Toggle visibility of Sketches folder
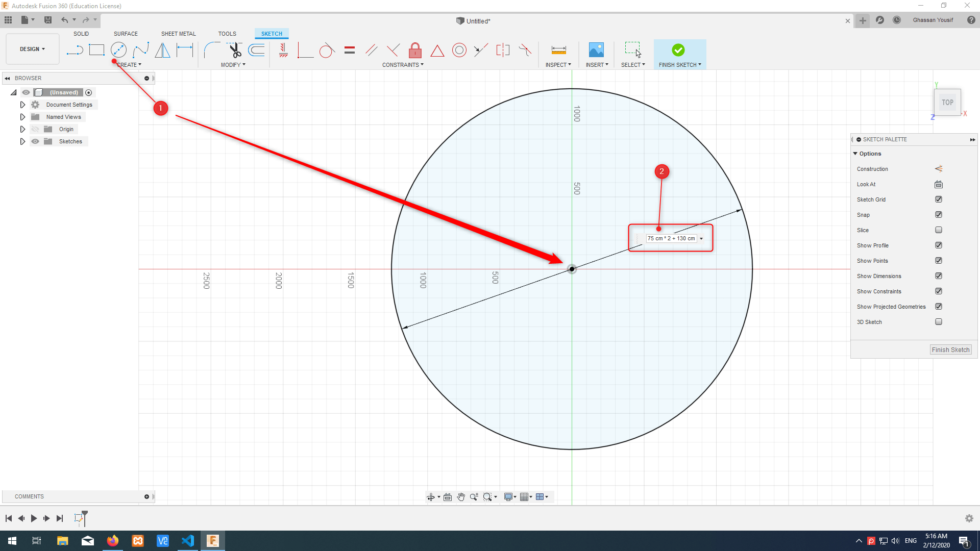The width and height of the screenshot is (980, 551). coord(35,141)
